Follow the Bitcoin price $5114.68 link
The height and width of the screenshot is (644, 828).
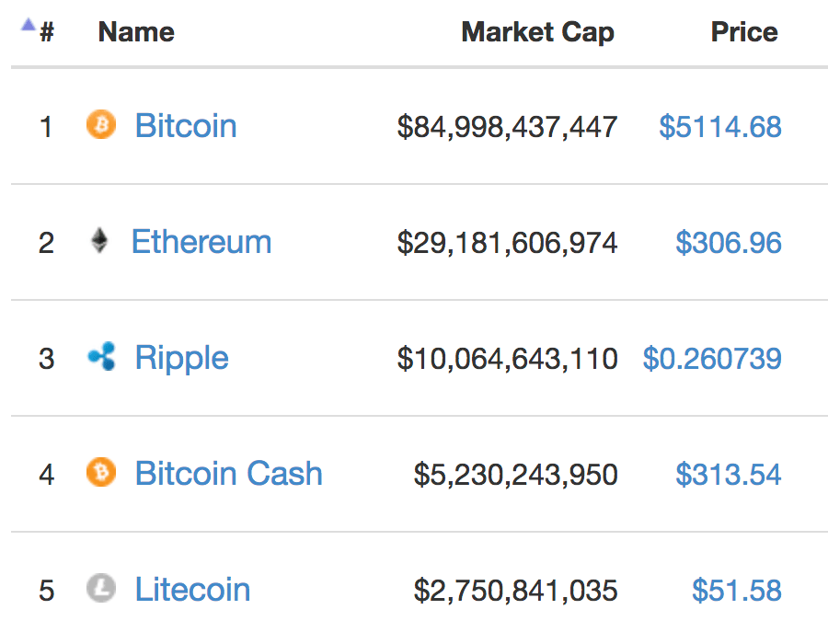click(720, 127)
